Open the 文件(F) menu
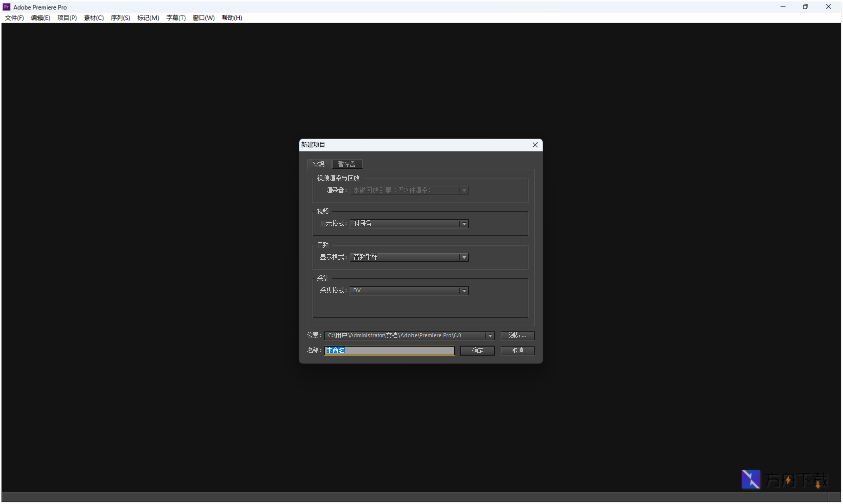 (x=14, y=18)
